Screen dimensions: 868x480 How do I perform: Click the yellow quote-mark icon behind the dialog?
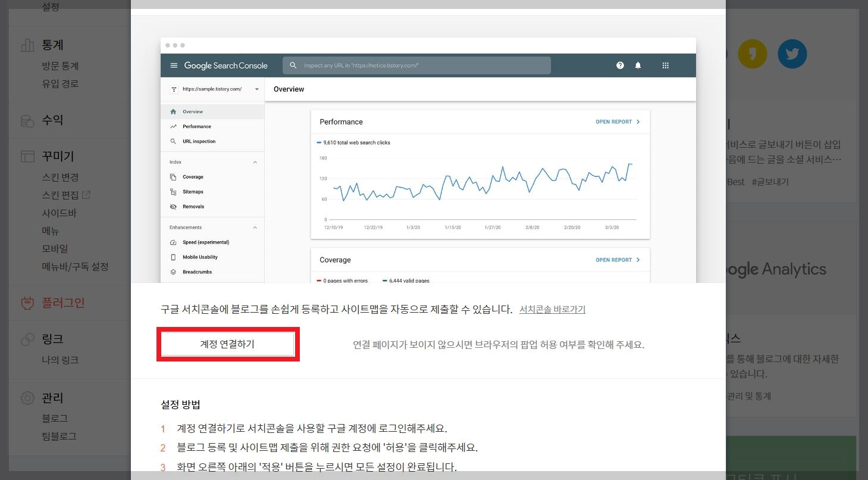753,54
